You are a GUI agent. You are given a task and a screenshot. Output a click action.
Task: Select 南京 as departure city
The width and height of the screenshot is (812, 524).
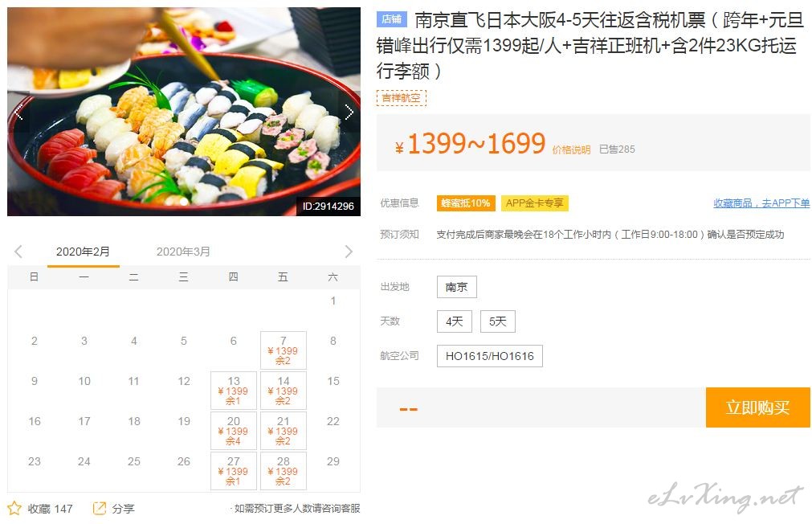tap(457, 287)
